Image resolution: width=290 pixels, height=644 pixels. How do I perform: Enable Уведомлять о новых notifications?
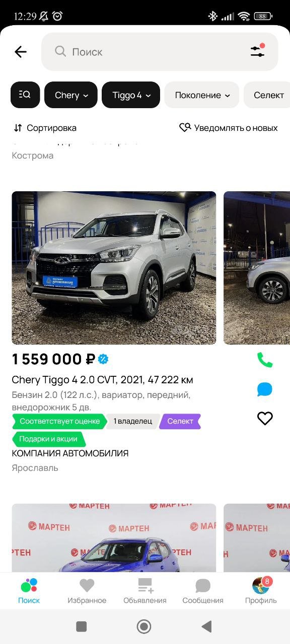[229, 128]
